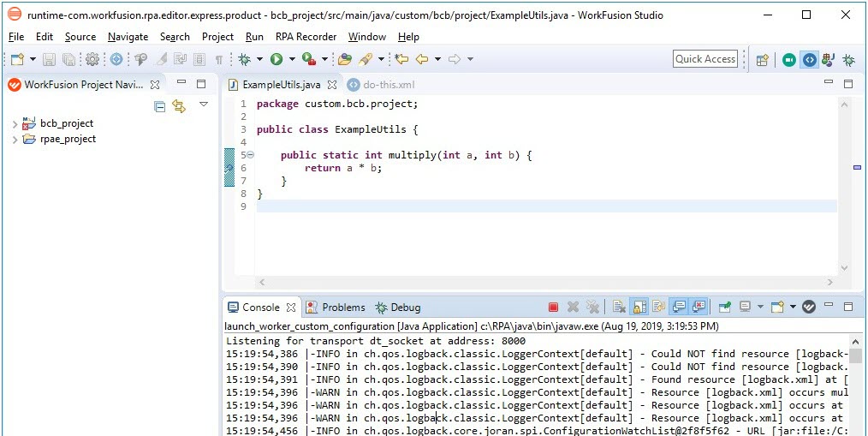Click the Last Edit Location arrow icon

tap(401, 59)
